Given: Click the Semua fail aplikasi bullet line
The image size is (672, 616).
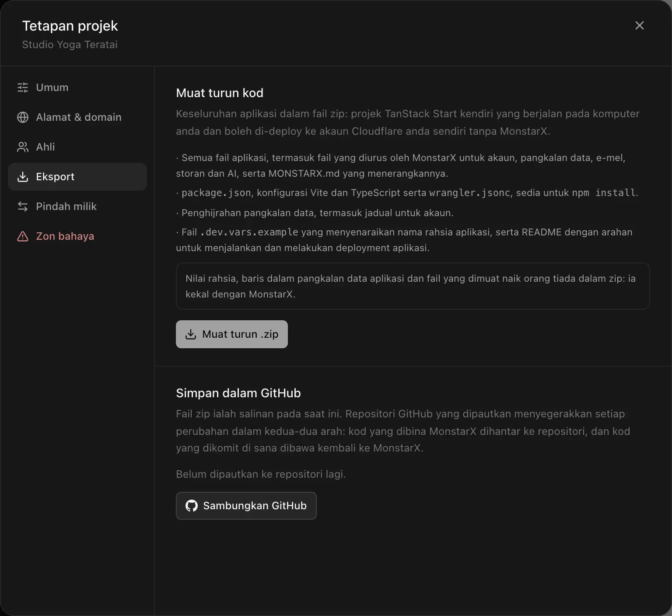Looking at the screenshot, I should pyautogui.click(x=401, y=166).
